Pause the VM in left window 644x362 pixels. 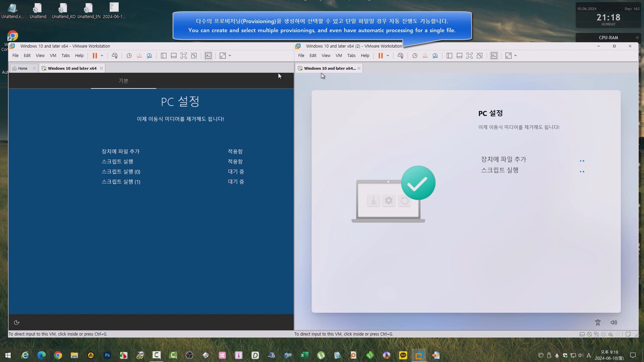click(x=95, y=56)
